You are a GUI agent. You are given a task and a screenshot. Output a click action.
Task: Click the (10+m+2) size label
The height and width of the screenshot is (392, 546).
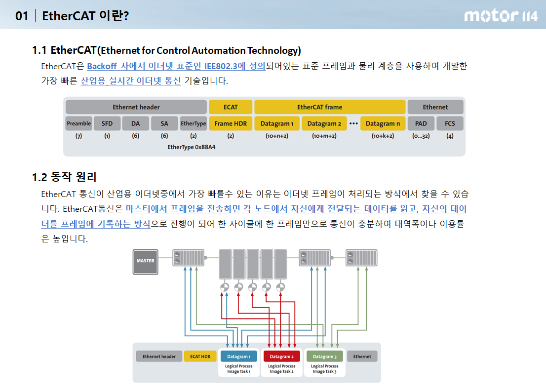coord(324,136)
